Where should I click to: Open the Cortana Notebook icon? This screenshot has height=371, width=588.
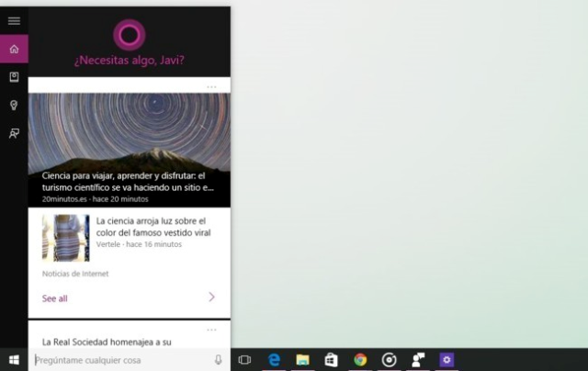point(14,77)
